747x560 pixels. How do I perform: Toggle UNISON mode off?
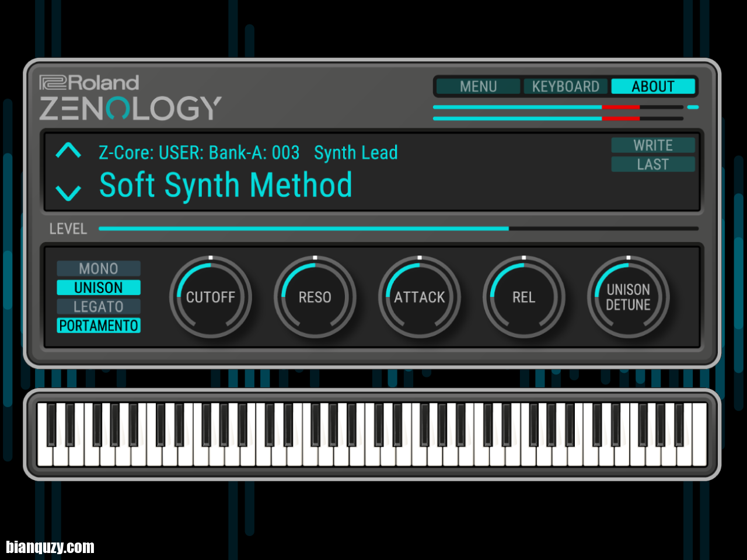point(99,288)
